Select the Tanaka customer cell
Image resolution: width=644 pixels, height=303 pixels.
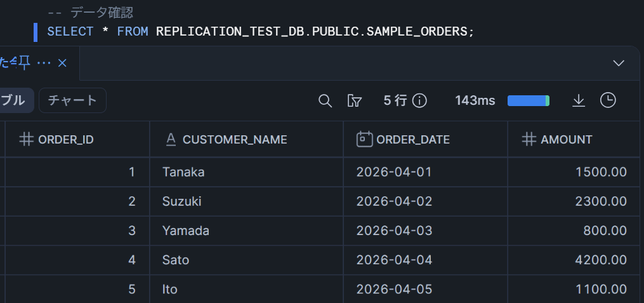tap(183, 172)
